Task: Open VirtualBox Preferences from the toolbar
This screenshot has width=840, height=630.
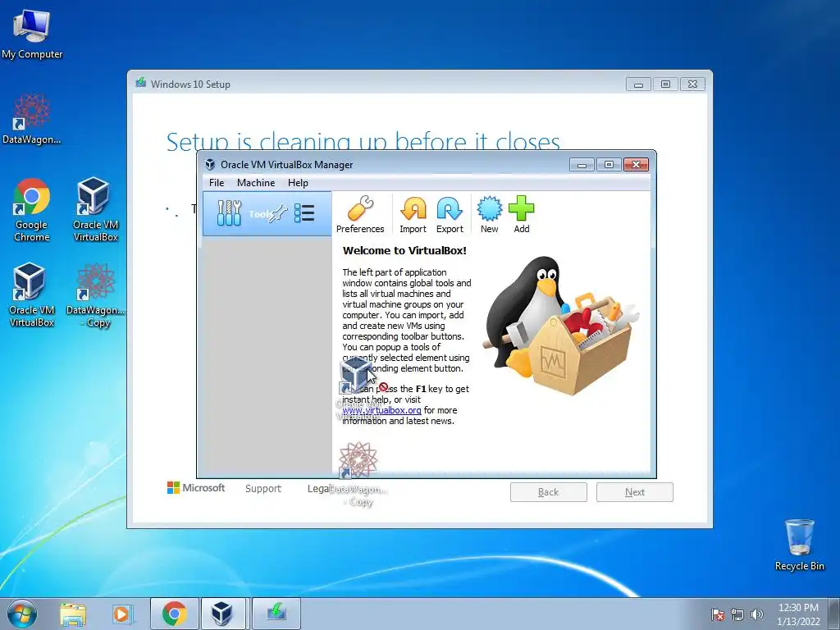Action: (x=360, y=214)
